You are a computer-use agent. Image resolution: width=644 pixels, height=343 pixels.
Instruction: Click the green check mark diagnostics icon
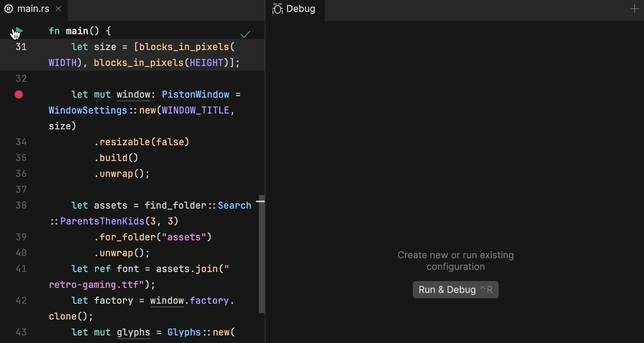246,34
